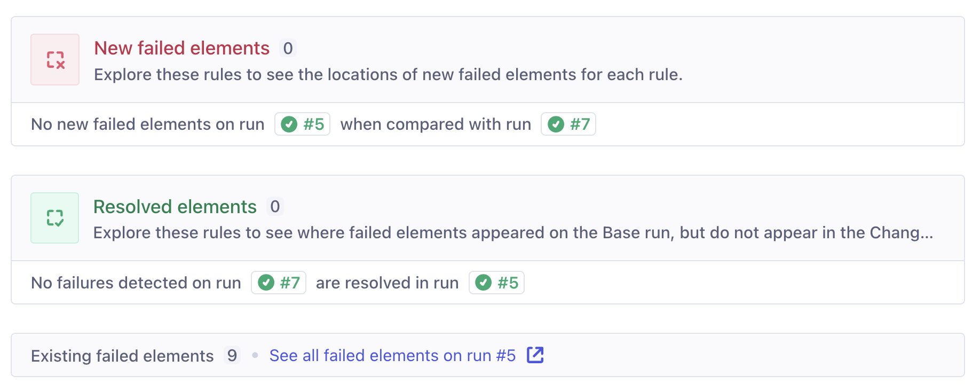Select the #5 run badge in the comparison row
The width and height of the screenshot is (980, 391).
pyautogui.click(x=302, y=124)
